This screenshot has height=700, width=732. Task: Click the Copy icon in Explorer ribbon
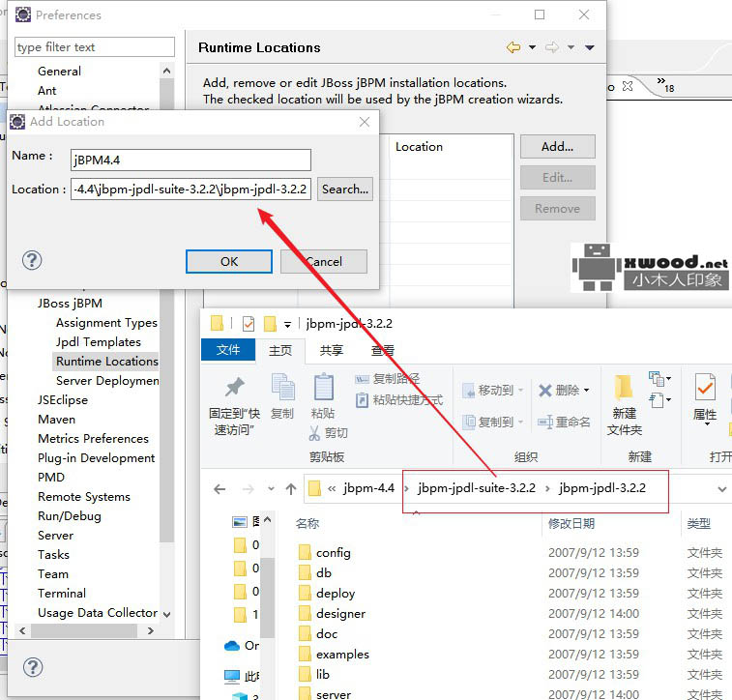[x=282, y=388]
